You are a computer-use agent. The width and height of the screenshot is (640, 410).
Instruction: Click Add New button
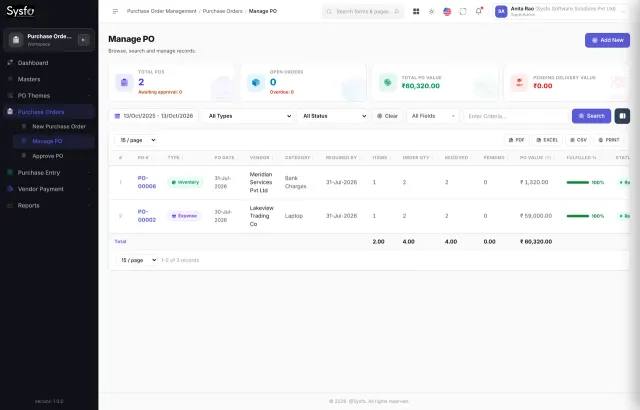pos(607,40)
